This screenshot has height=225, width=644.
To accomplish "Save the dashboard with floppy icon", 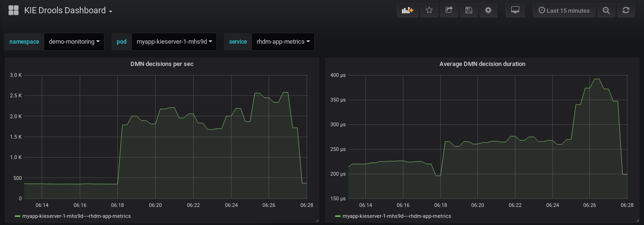I will [x=468, y=10].
